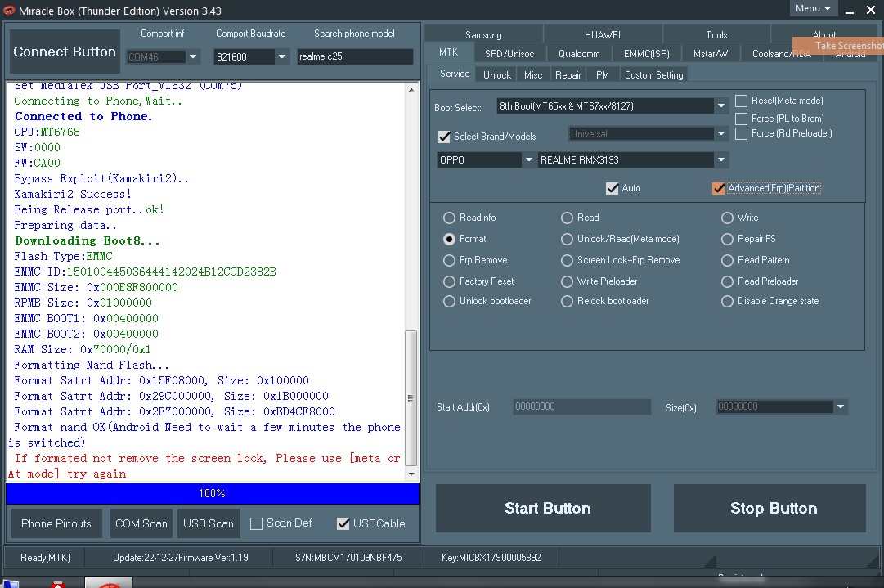884x588 pixels.
Task: Expand the Universal dropdown
Action: 720,133
